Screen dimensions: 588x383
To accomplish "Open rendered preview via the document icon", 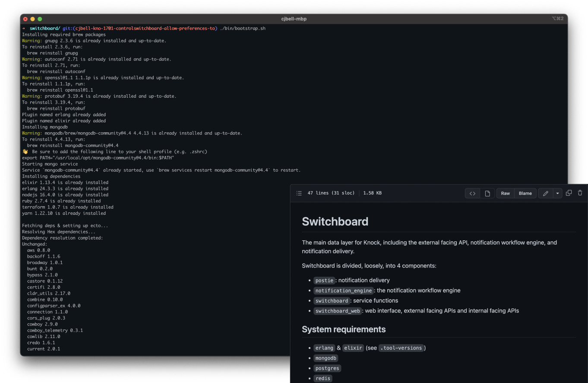I will pyautogui.click(x=487, y=193).
